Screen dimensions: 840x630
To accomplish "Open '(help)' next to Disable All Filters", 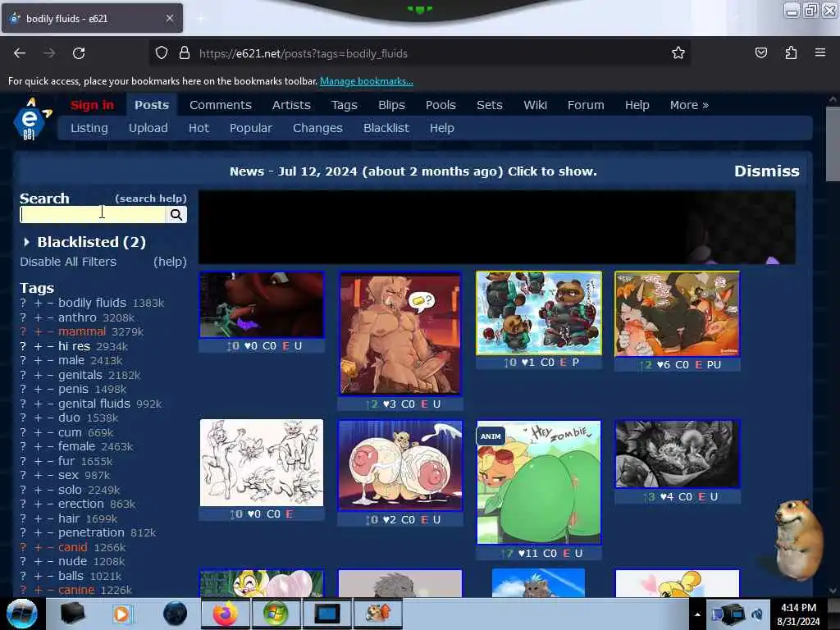I will click(x=170, y=262).
